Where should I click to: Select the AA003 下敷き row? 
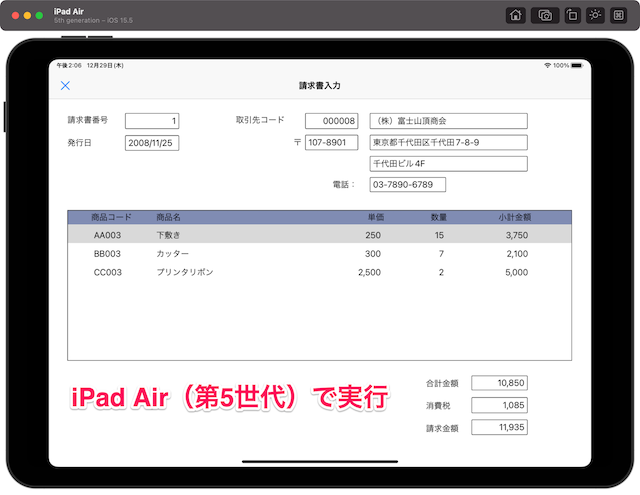click(x=319, y=235)
